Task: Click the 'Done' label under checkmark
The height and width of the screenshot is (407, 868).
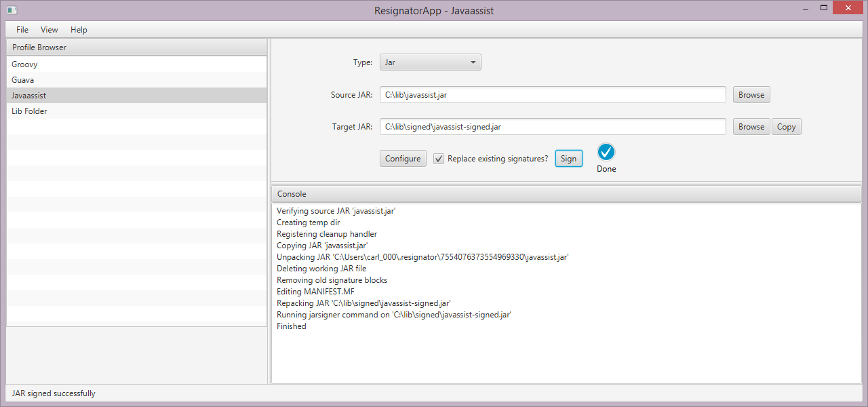Action: pos(606,169)
